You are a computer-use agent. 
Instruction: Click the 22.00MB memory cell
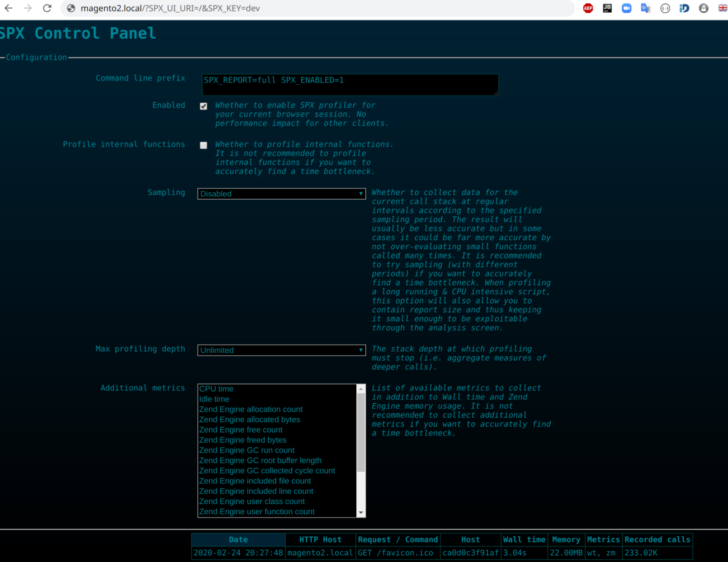coord(566,553)
